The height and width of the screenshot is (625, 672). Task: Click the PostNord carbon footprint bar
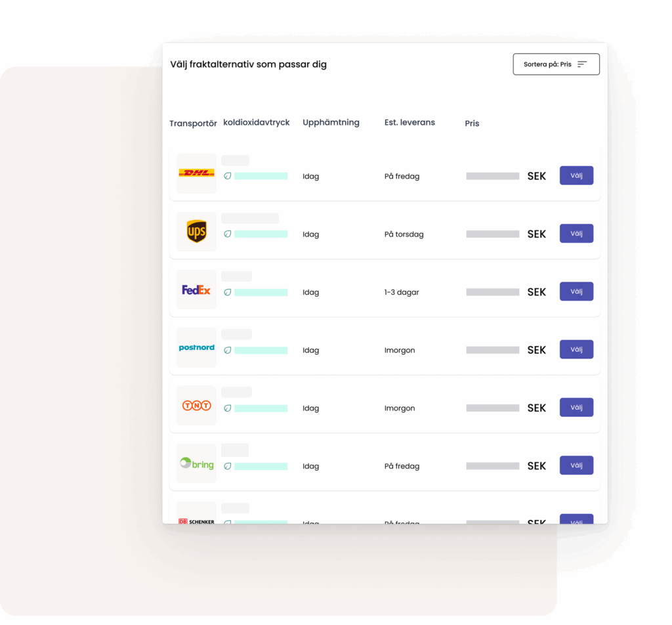click(x=261, y=350)
